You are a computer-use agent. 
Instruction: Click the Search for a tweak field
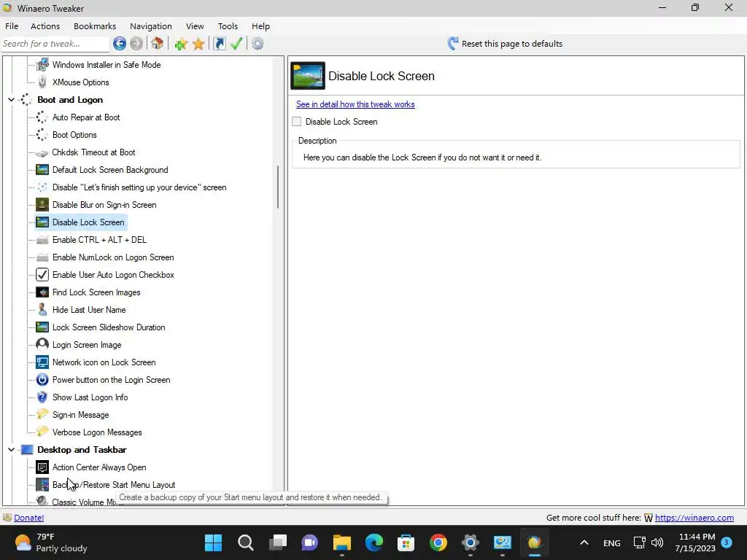coord(55,44)
